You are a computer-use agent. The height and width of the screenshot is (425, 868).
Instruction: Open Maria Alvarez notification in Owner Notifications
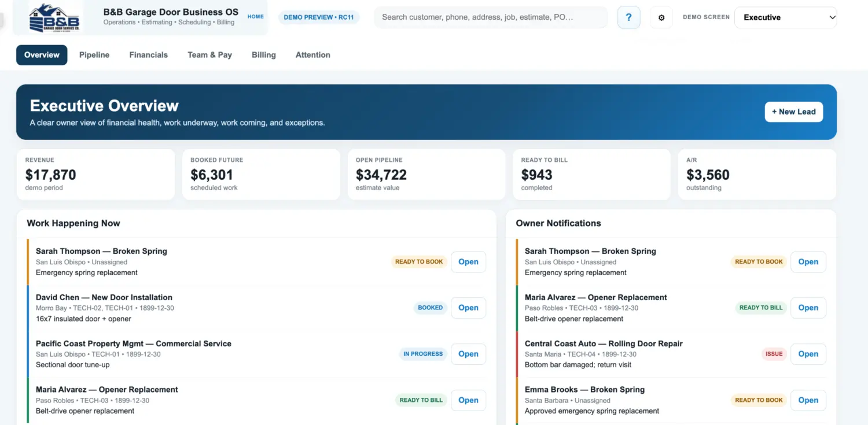808,308
